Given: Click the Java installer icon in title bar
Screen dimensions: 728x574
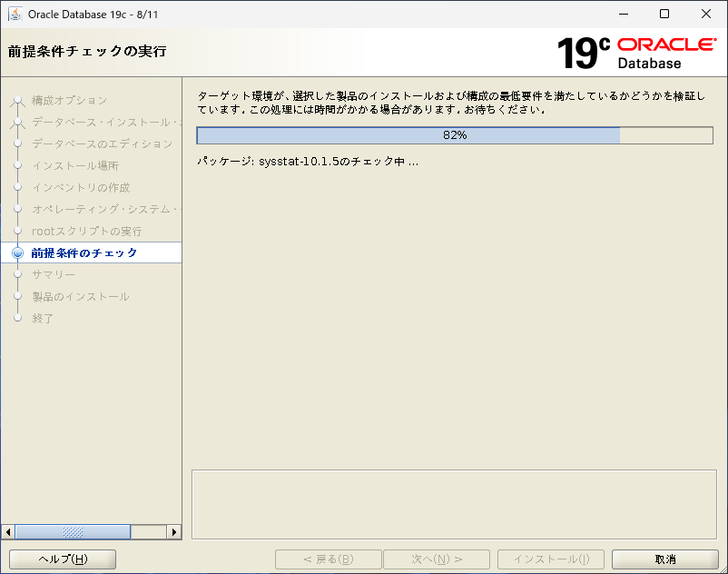Looking at the screenshot, I should click(x=15, y=14).
